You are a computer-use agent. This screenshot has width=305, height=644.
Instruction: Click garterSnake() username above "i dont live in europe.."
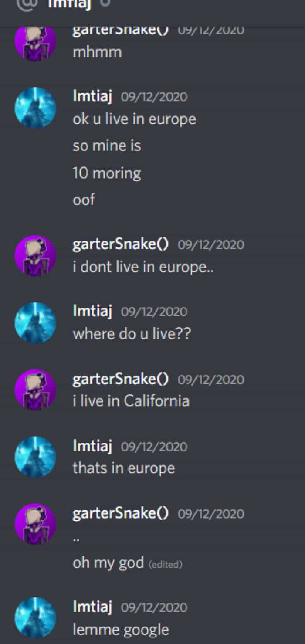coord(120,244)
